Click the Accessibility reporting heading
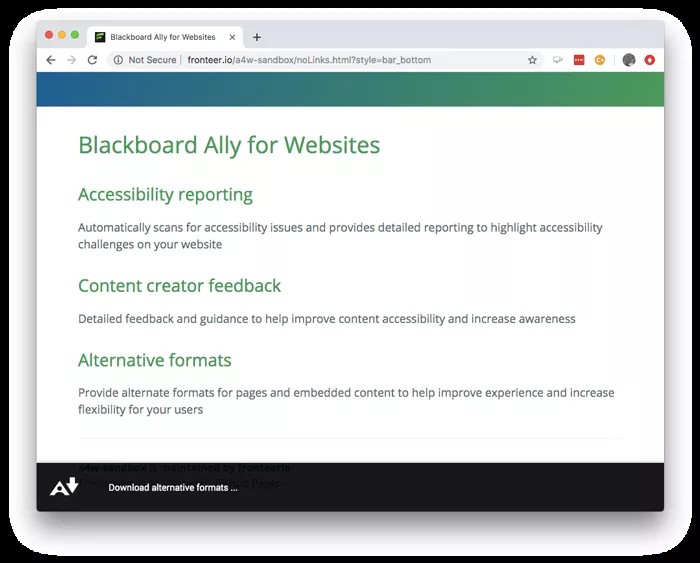The width and height of the screenshot is (700, 563). click(165, 194)
